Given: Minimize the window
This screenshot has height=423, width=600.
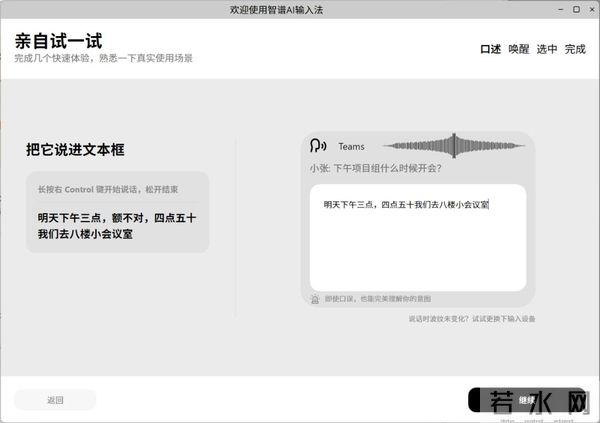Looking at the screenshot, I should point(561,9).
